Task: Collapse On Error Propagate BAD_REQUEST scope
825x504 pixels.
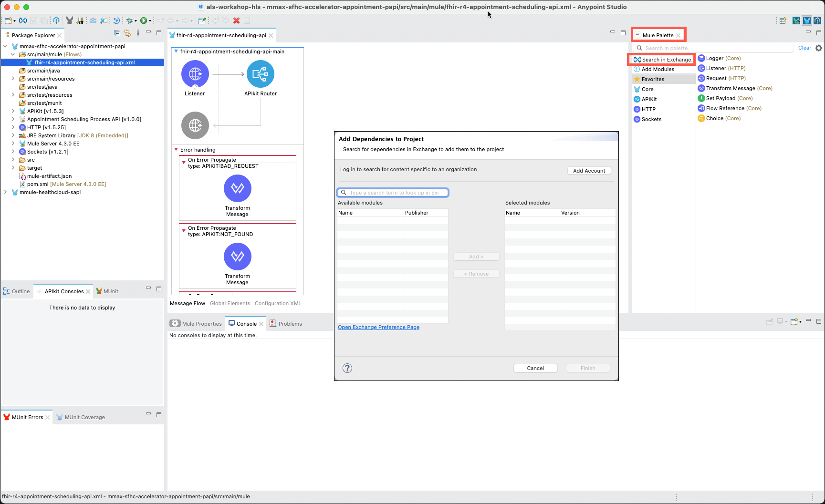Action: 184,163
